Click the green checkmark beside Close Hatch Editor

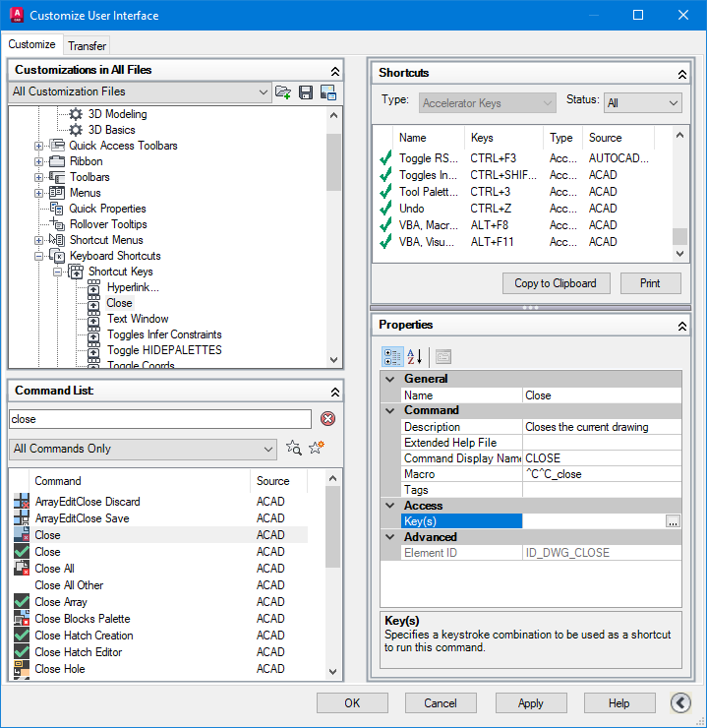[22, 652]
